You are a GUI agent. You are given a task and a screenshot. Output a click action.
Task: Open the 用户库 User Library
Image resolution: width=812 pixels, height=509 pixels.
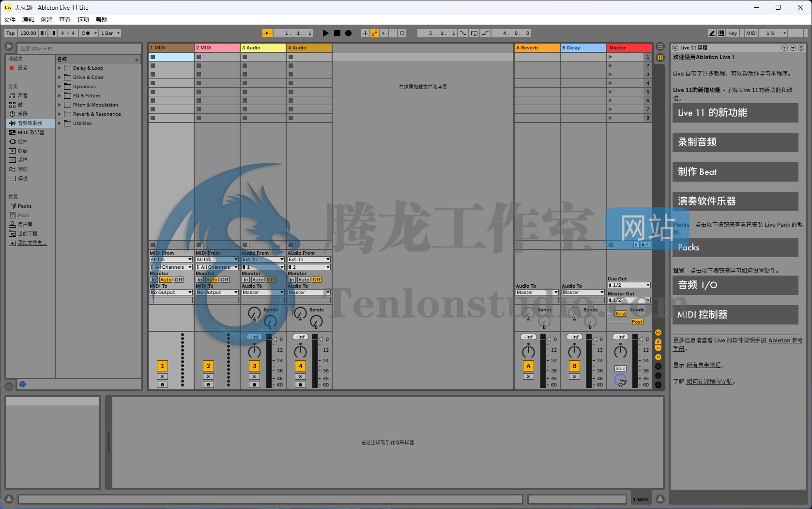(x=25, y=224)
